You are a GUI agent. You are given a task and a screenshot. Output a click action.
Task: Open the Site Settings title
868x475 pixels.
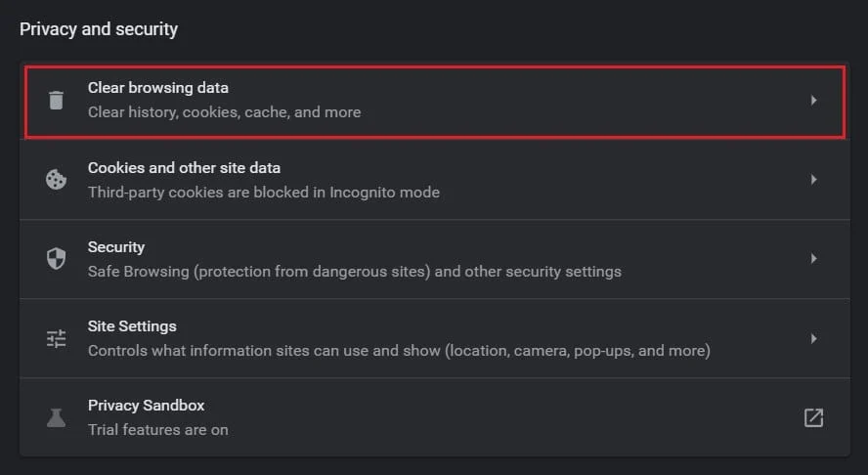pos(132,326)
